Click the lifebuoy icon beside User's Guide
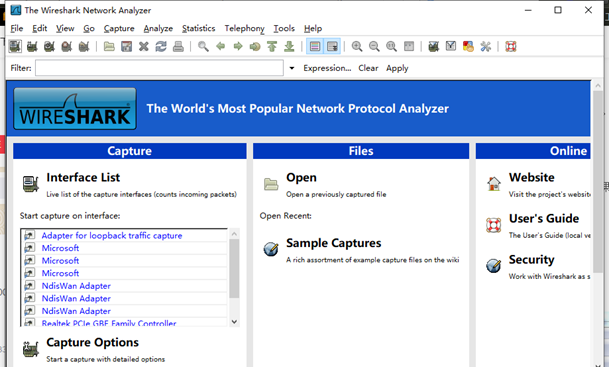Viewport: 609px width, 367px height. point(494,225)
